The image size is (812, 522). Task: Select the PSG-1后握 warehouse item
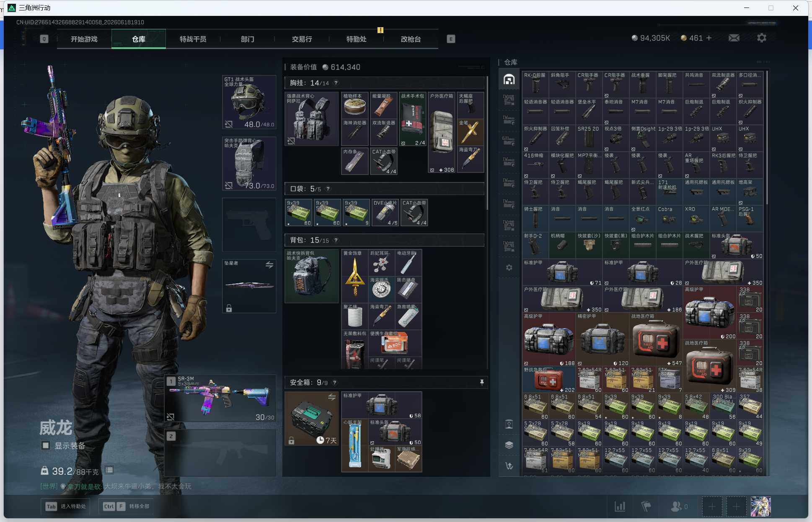(750, 219)
